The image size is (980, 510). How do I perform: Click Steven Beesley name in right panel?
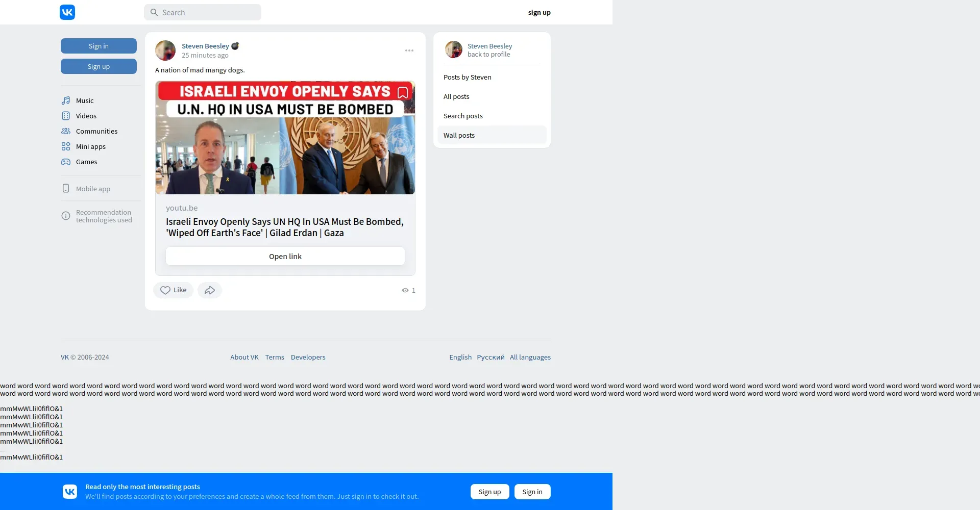[x=489, y=46]
